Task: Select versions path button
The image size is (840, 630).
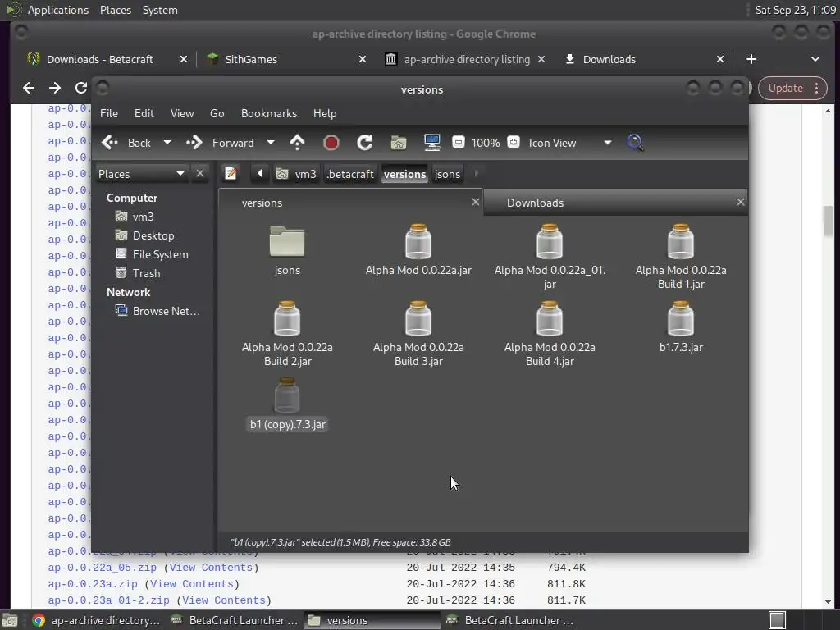Action: click(404, 174)
